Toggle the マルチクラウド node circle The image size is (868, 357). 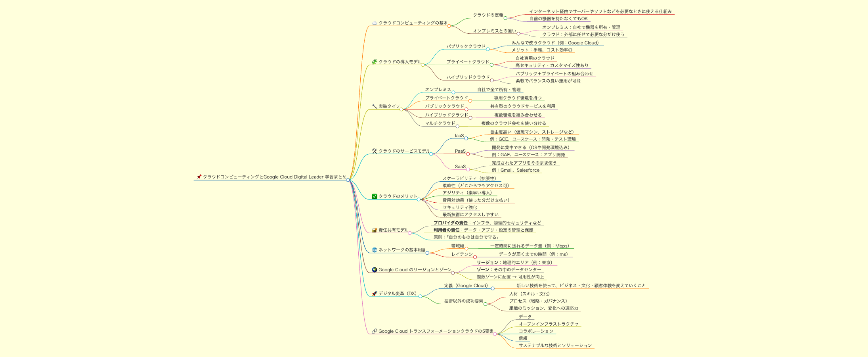(x=457, y=127)
